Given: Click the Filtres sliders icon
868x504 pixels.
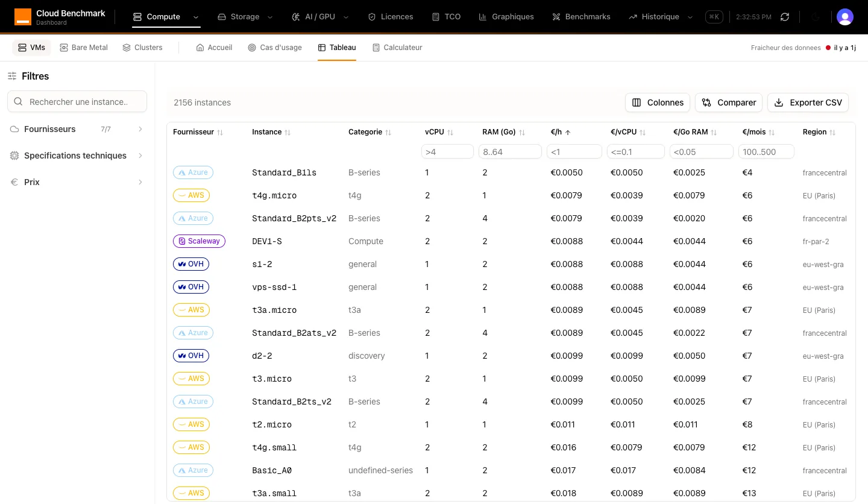Looking at the screenshot, I should tap(12, 76).
